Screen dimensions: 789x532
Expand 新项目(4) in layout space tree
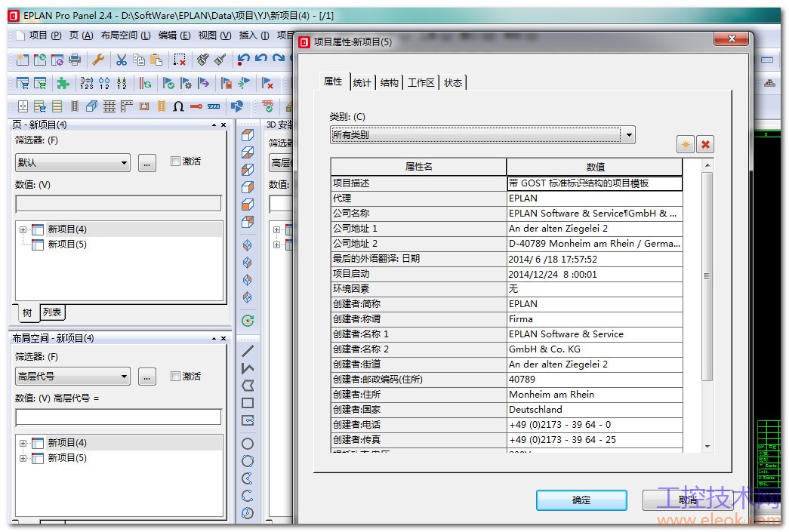click(23, 444)
